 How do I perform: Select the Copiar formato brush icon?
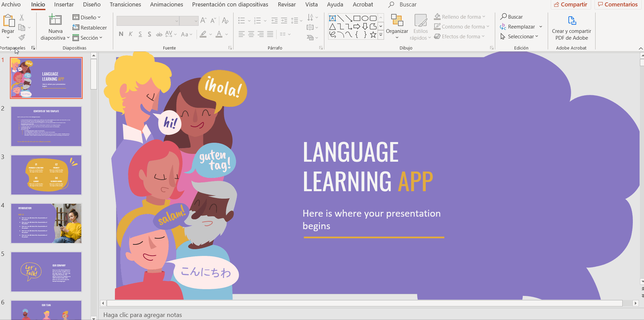[x=22, y=37]
